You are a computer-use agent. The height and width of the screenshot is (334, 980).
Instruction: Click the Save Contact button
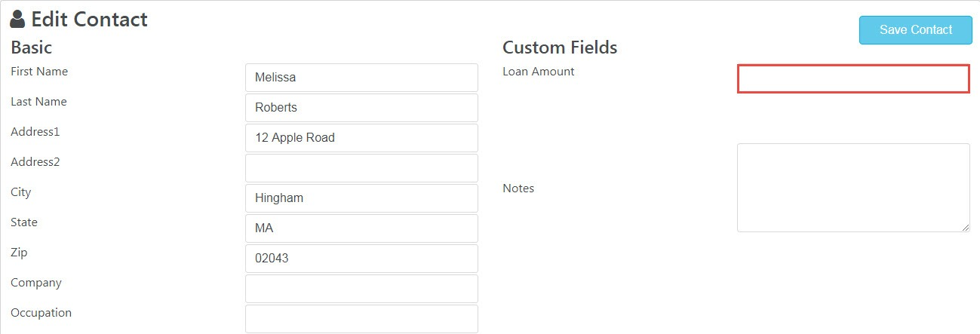tap(916, 30)
